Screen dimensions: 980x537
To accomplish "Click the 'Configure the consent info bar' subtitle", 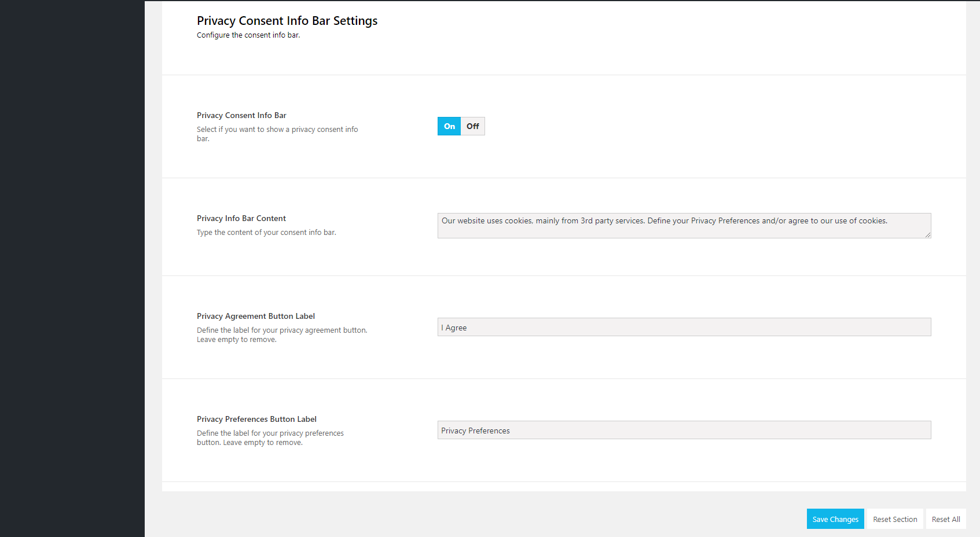I will pyautogui.click(x=248, y=35).
